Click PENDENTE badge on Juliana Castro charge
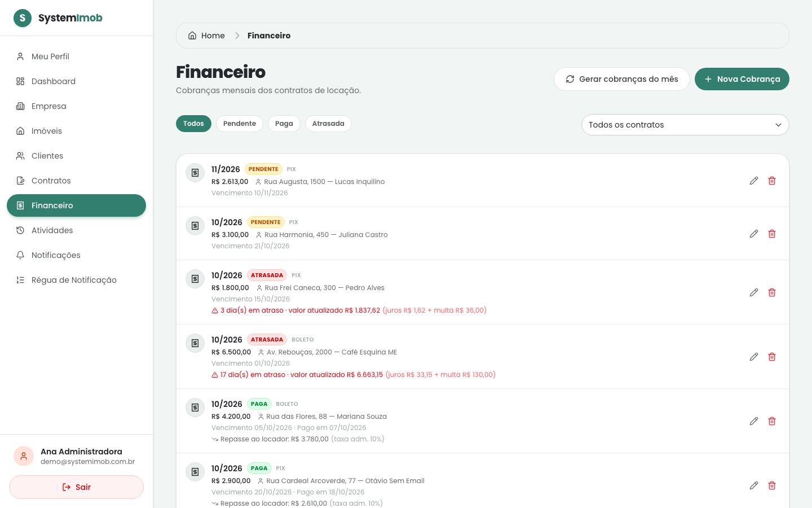The image size is (812, 508). click(266, 222)
